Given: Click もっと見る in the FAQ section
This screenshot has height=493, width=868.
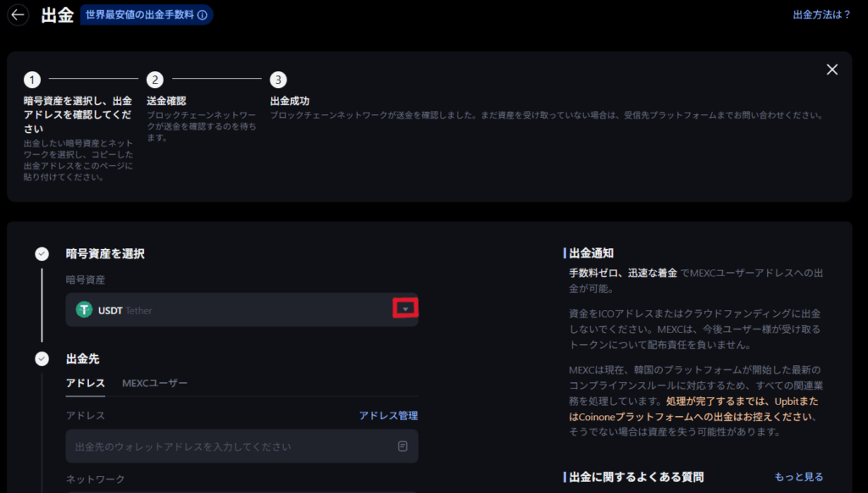Looking at the screenshot, I should coord(798,477).
